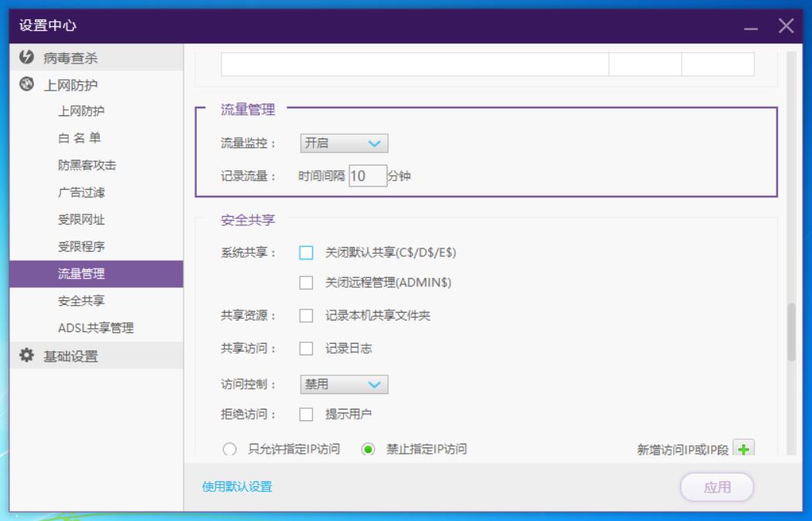812x521 pixels.
Task: Select 禁止指定IP访问 radio option
Action: 368,449
